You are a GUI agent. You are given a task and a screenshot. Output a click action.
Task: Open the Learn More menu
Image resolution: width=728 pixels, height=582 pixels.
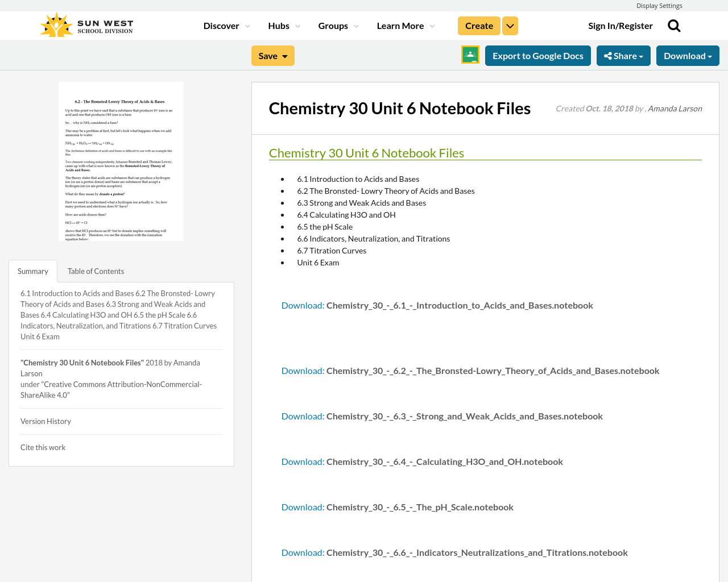[405, 25]
